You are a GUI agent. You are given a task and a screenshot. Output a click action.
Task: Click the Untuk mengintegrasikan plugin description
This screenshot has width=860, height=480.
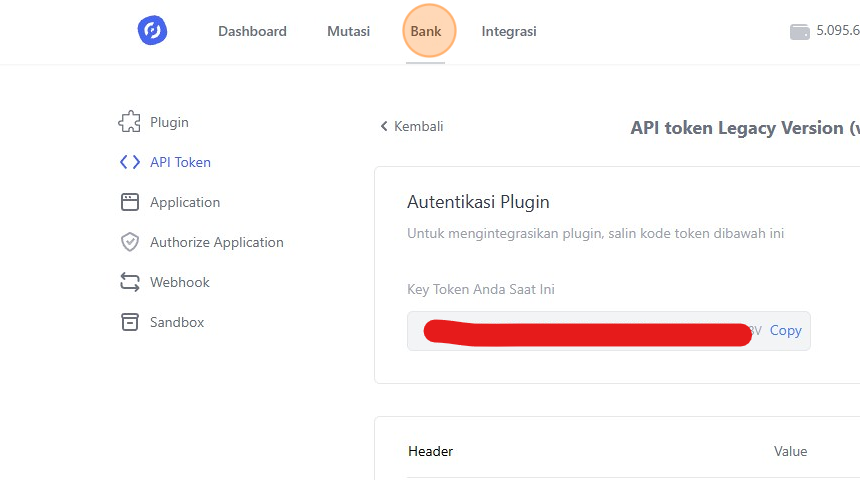tap(595, 233)
